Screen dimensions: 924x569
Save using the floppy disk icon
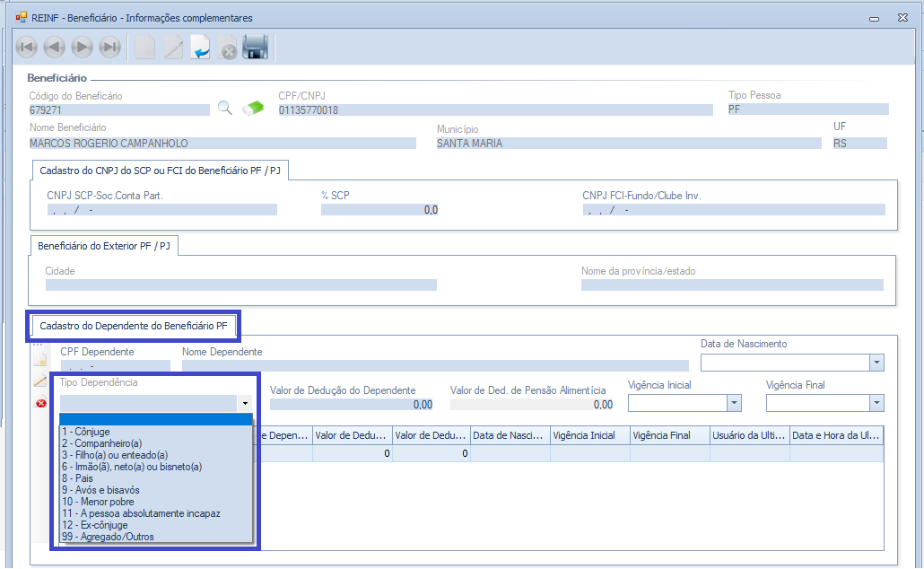coord(256,47)
